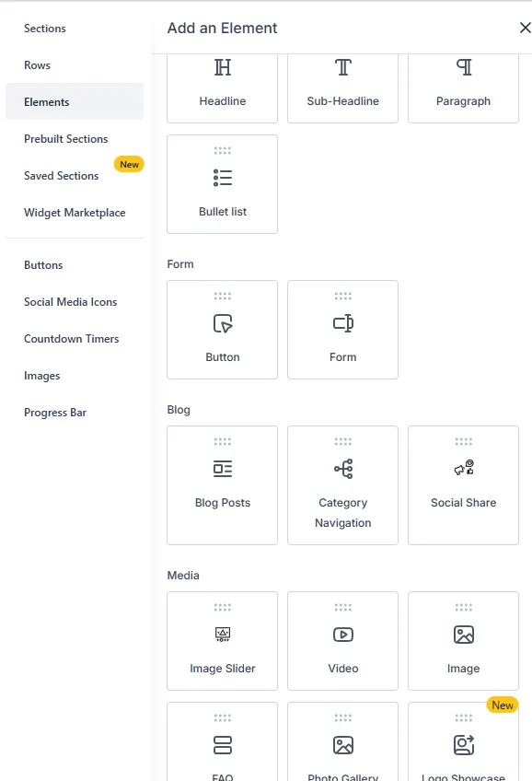
Task: Add the Blog Posts element
Action: (x=222, y=485)
